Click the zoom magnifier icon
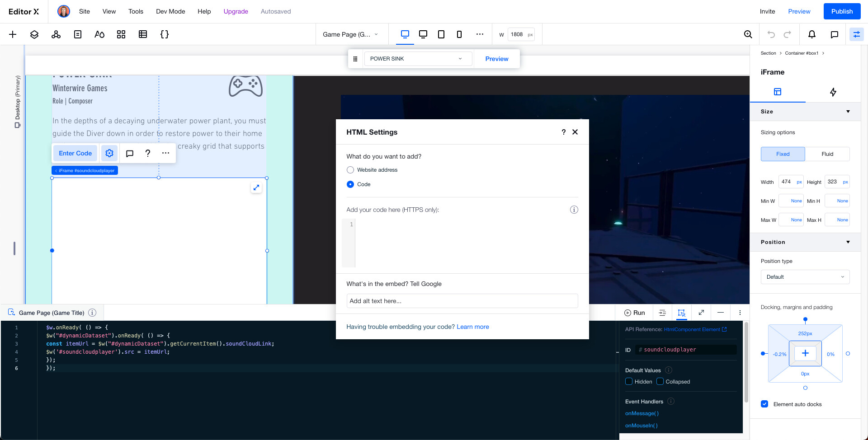The height and width of the screenshot is (440, 868). (748, 34)
